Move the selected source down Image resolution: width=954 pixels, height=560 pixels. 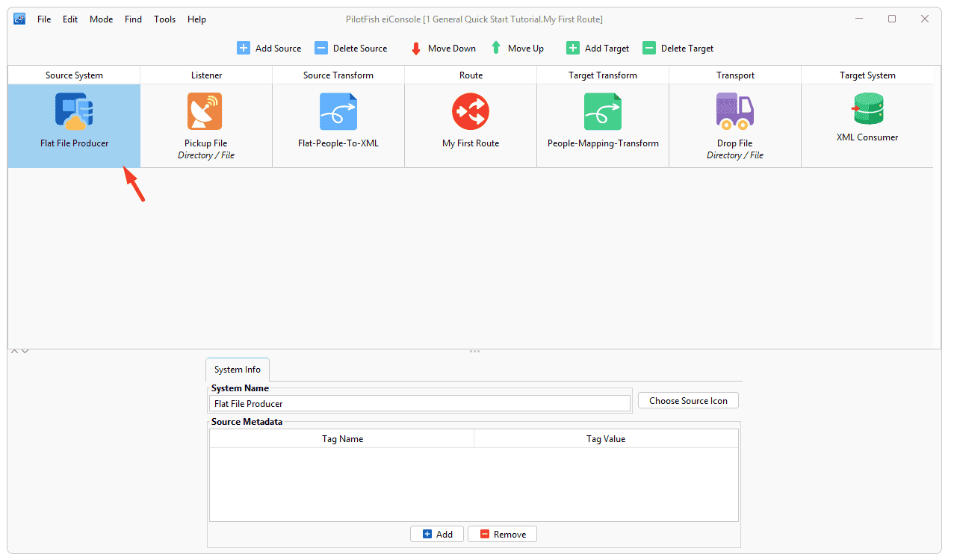(443, 48)
